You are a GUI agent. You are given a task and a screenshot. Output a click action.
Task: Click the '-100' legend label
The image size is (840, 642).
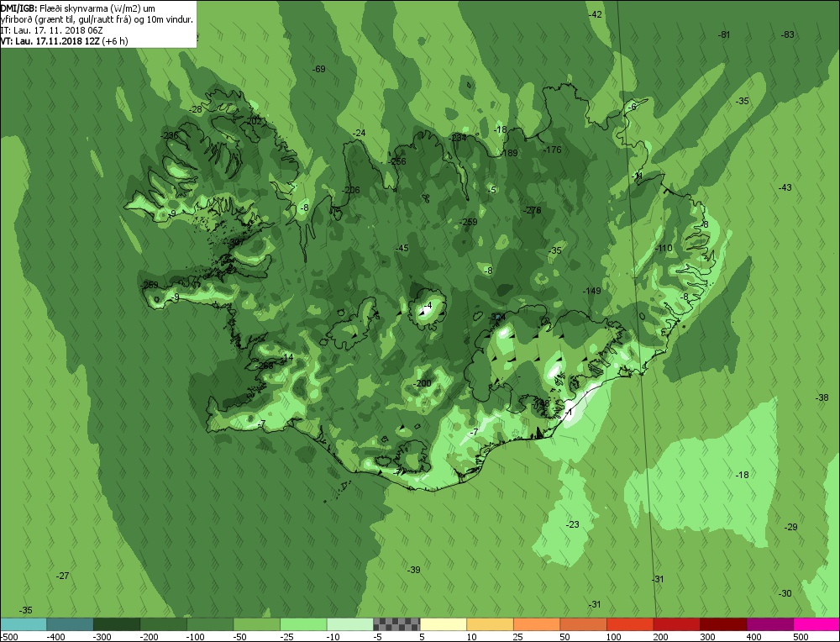(196, 637)
